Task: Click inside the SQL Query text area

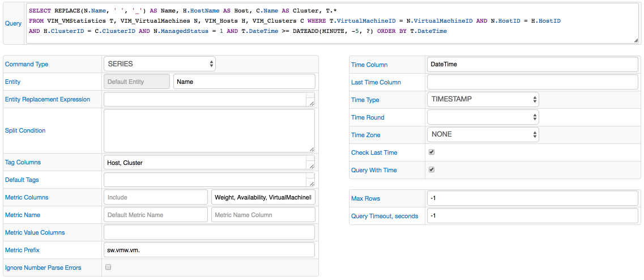Action: pyautogui.click(x=332, y=23)
